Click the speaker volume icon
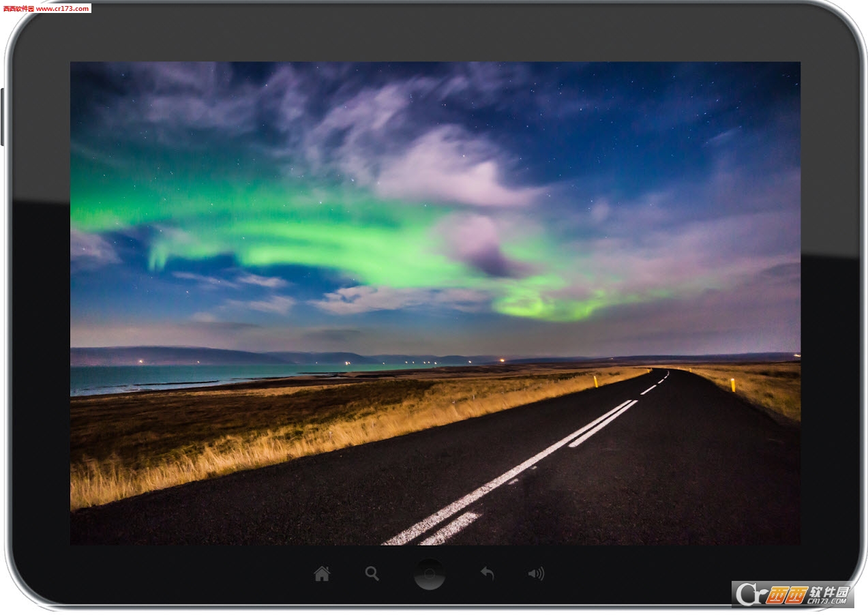The image size is (868, 615). pyautogui.click(x=536, y=574)
